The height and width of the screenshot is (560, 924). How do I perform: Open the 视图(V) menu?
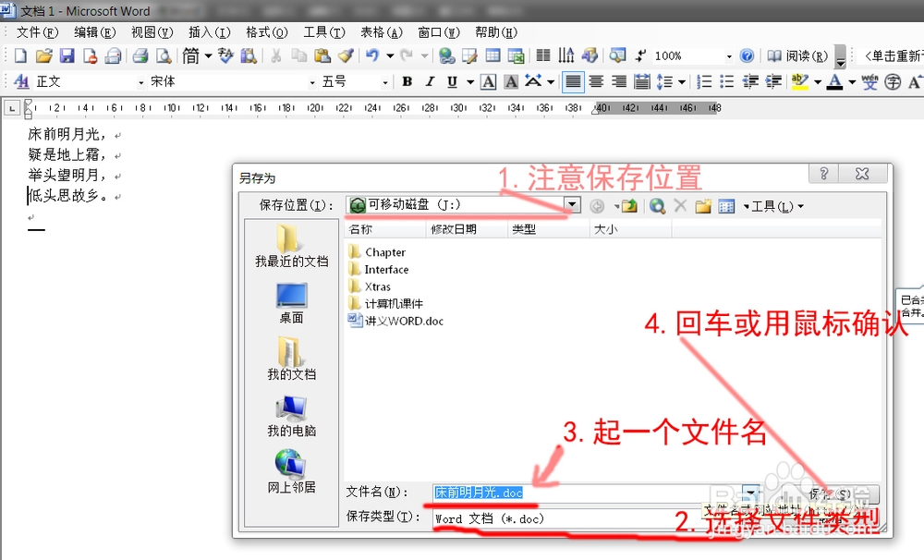152,32
